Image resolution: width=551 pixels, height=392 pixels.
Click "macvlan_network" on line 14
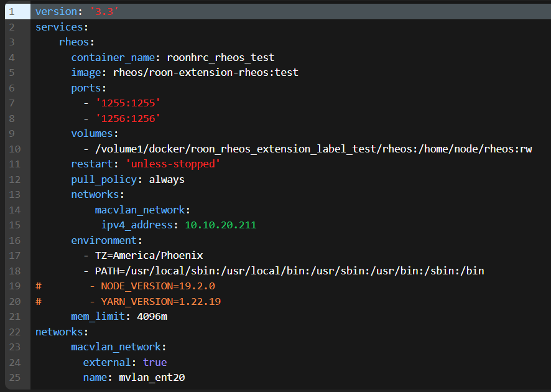coord(140,210)
